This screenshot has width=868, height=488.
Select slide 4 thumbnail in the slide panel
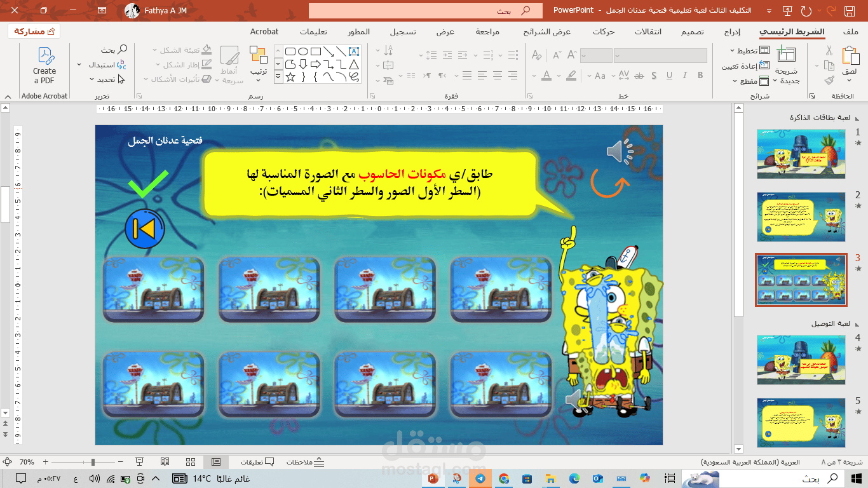(x=801, y=360)
